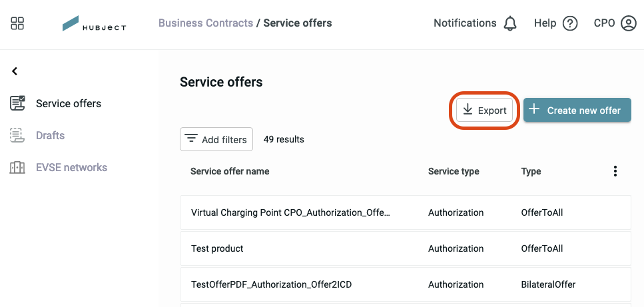Click the Hubject logo

coord(94,23)
